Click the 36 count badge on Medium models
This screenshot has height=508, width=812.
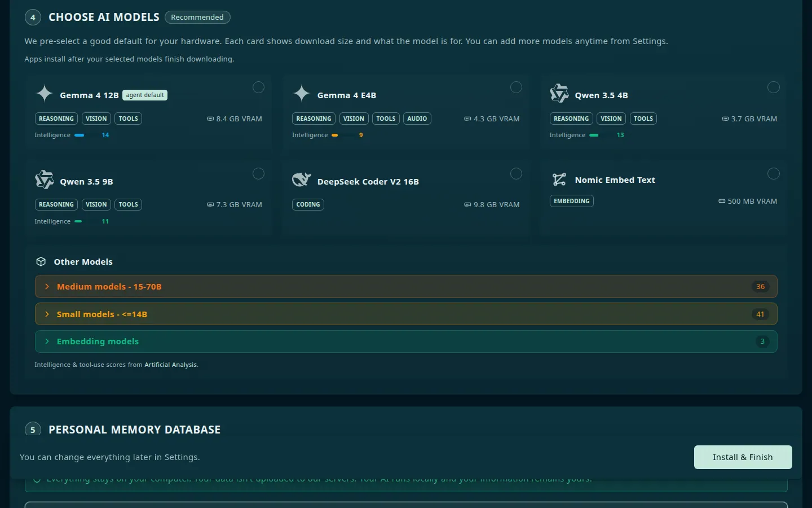(760, 287)
